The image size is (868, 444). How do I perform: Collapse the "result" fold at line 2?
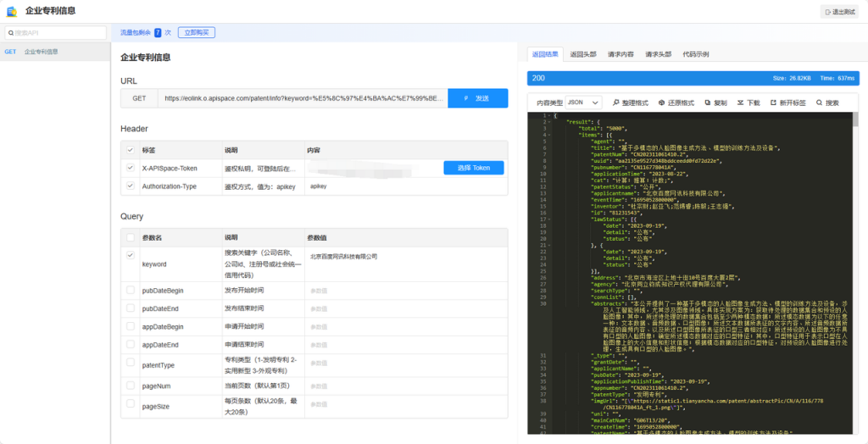(548, 121)
